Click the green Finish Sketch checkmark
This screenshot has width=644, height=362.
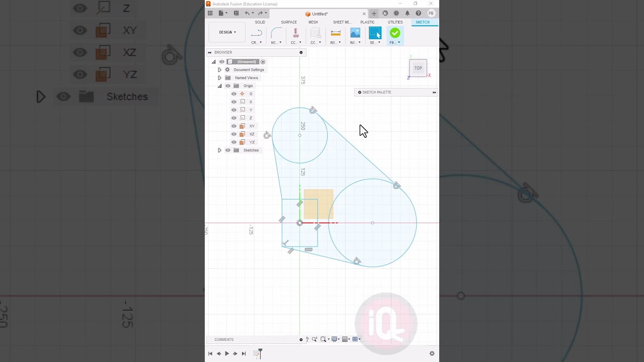point(395,33)
